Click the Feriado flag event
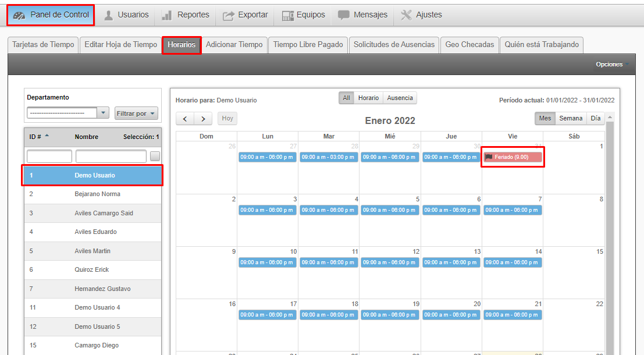Screen dimensions: 644x355 coord(512,157)
